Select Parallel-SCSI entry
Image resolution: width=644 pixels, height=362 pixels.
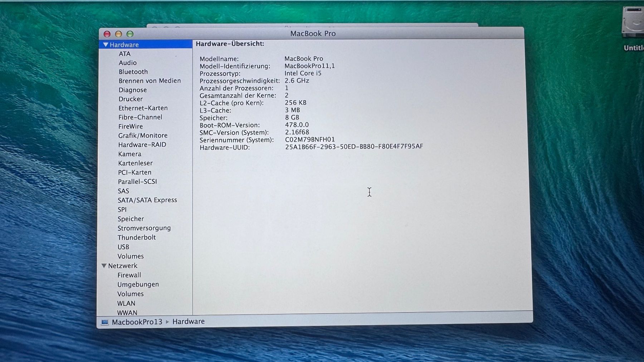[137, 182]
